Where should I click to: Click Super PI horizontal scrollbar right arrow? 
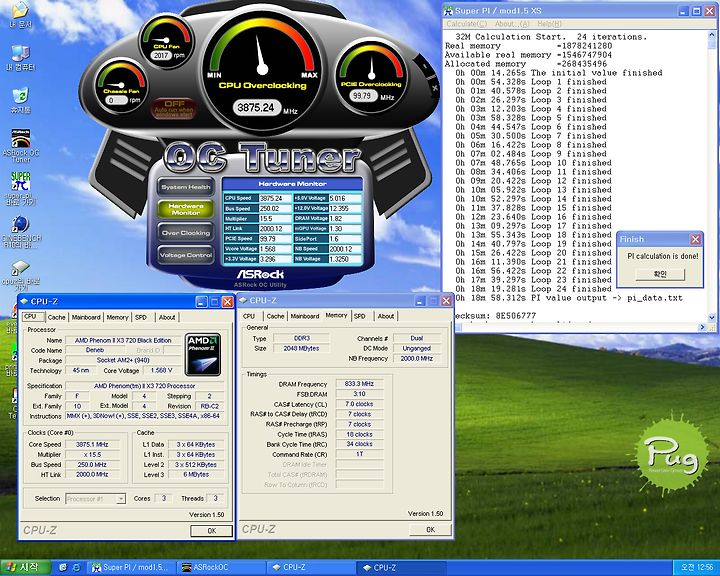coord(702,327)
